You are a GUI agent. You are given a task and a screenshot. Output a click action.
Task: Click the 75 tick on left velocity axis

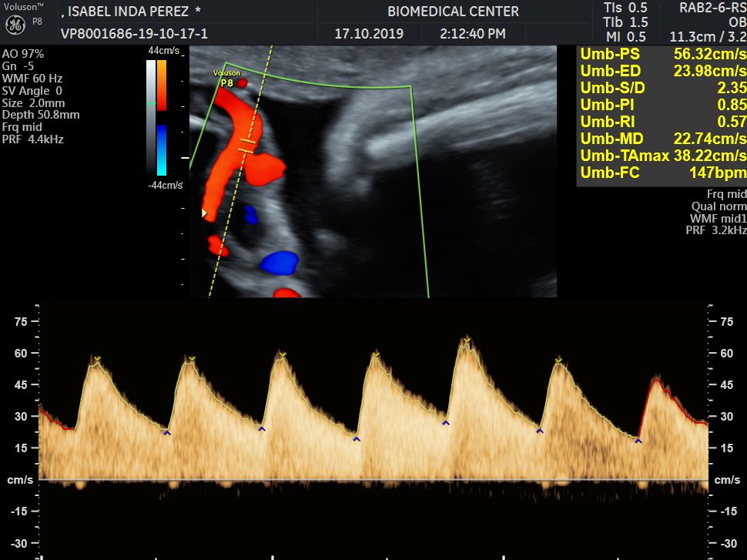[21, 322]
